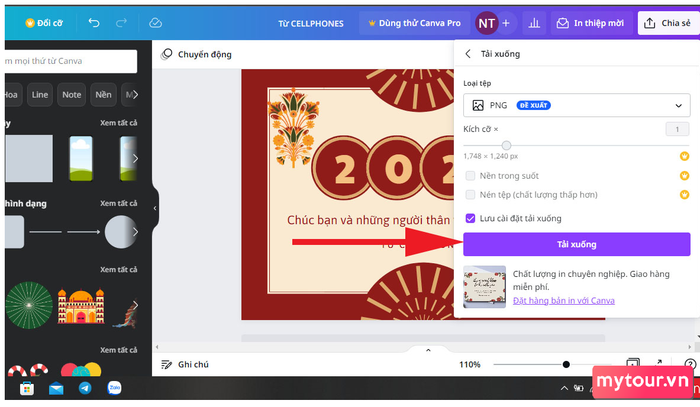Click the Kích cỡ value box
Image resolution: width=700 pixels, height=407 pixels.
677,129
